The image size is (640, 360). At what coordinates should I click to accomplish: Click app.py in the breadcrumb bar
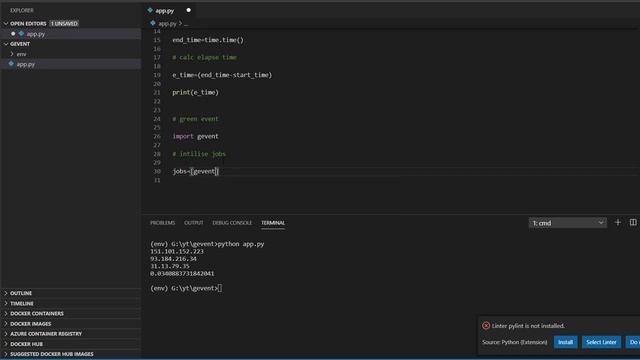[x=167, y=24]
